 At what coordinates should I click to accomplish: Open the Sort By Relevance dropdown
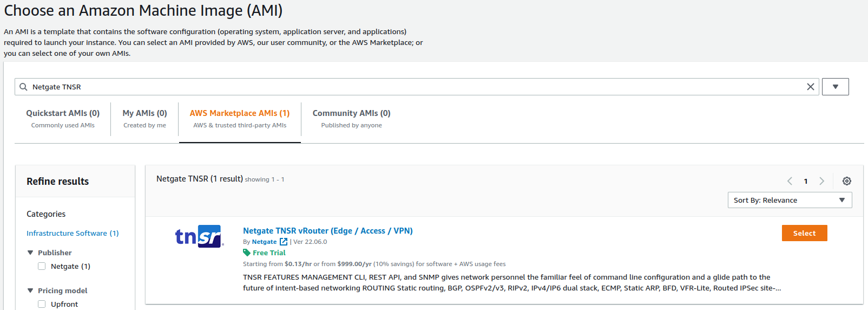point(789,200)
